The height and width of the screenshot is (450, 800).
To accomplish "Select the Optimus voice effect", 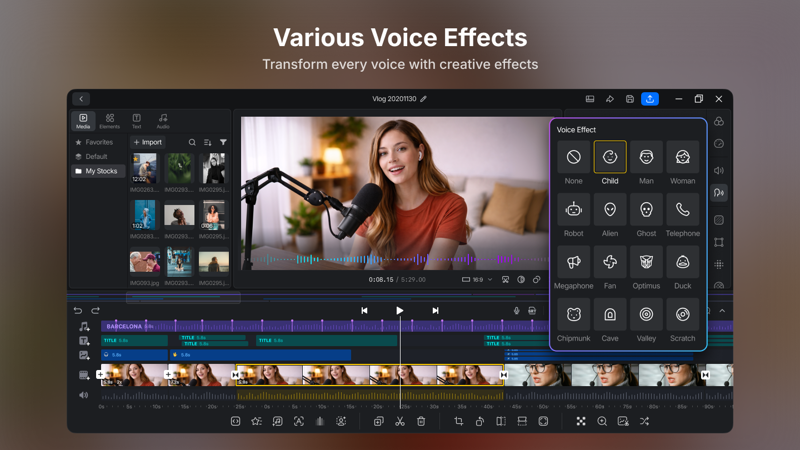I will pyautogui.click(x=646, y=262).
